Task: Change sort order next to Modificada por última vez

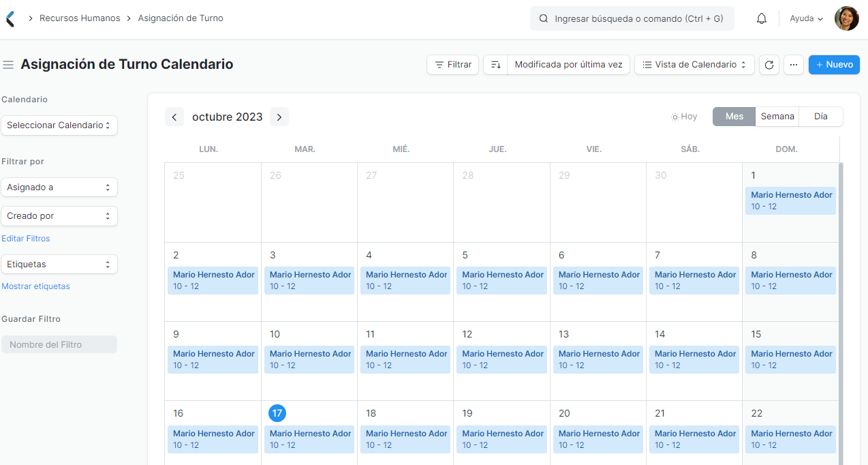Action: tap(496, 64)
